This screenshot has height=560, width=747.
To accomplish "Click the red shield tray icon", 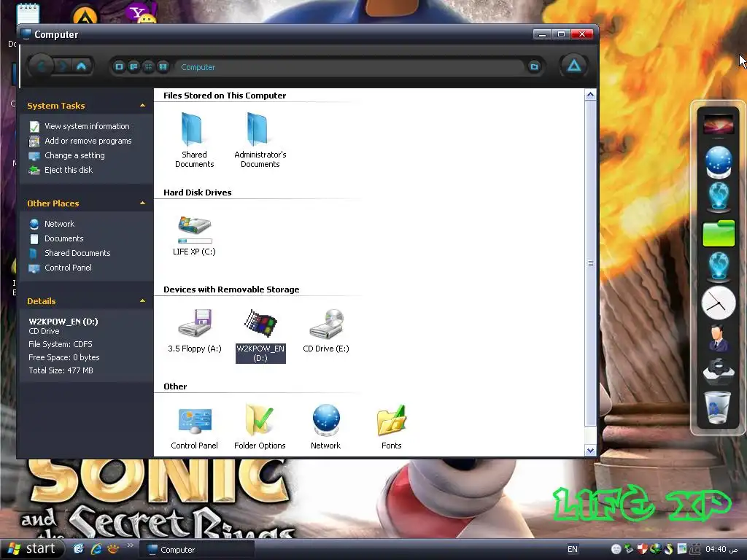I will [642, 549].
